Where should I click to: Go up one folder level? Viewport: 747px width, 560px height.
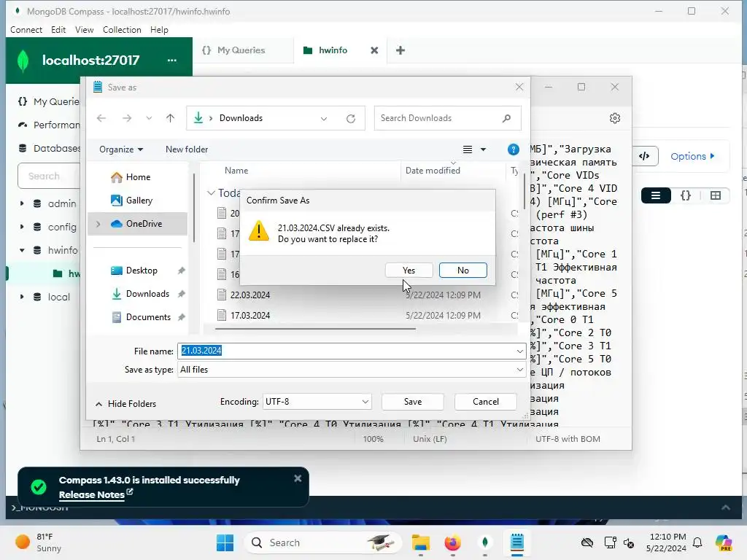(x=170, y=118)
